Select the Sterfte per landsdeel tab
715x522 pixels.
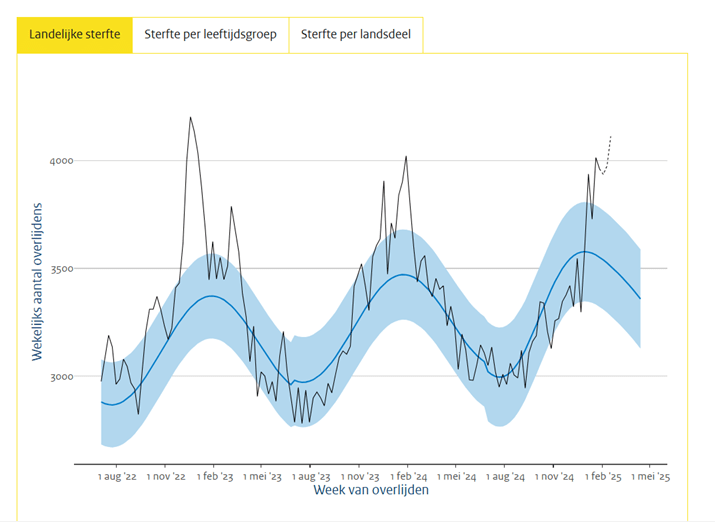(355, 35)
